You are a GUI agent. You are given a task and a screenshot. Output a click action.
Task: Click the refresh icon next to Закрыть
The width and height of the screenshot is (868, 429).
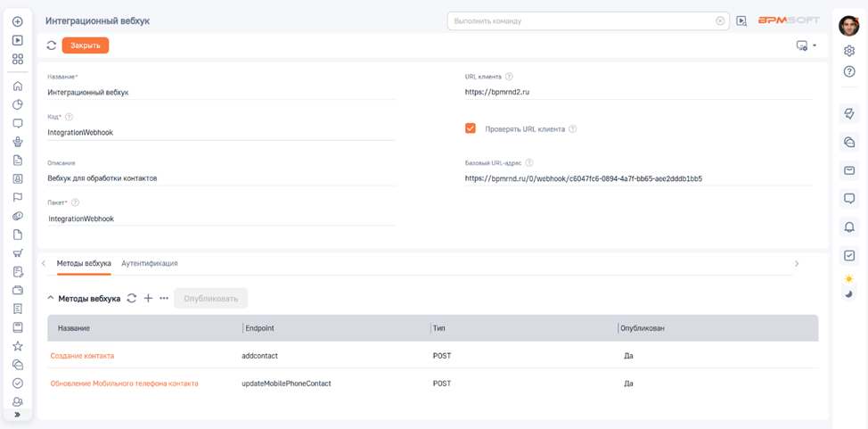(52, 45)
